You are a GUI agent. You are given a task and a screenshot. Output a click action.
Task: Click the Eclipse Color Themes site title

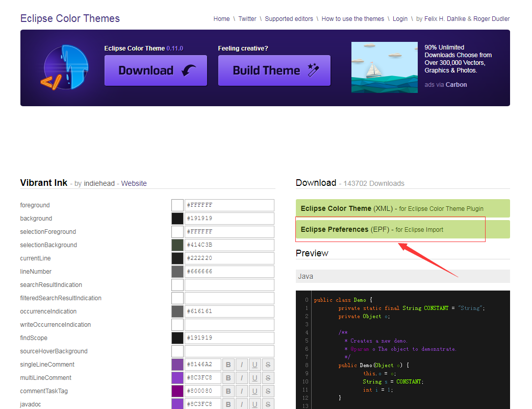pyautogui.click(x=70, y=18)
